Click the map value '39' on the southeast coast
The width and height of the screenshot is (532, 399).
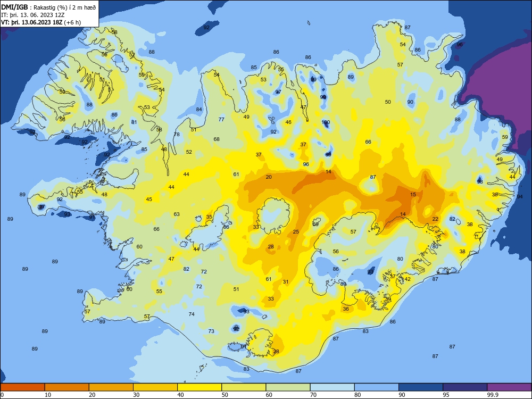pyautogui.click(x=388, y=298)
